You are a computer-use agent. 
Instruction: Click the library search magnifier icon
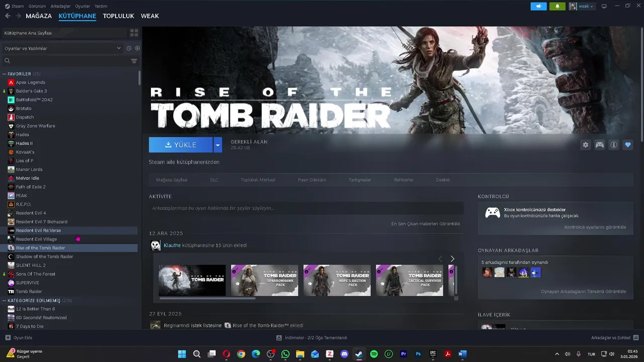coord(8,61)
